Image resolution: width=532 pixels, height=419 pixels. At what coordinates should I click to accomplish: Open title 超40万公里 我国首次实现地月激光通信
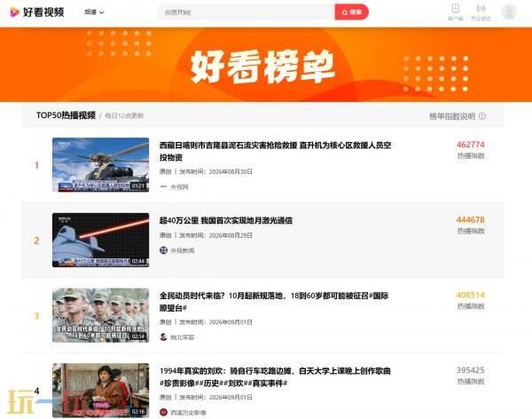pos(225,220)
